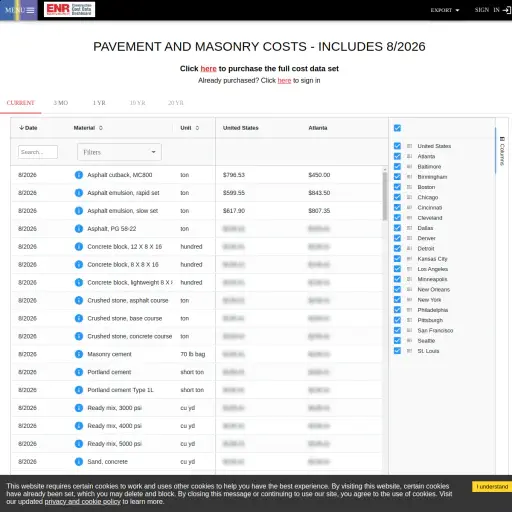The width and height of the screenshot is (512, 512).
Task: Click the sort icon next to Material header
Action: [101, 128]
